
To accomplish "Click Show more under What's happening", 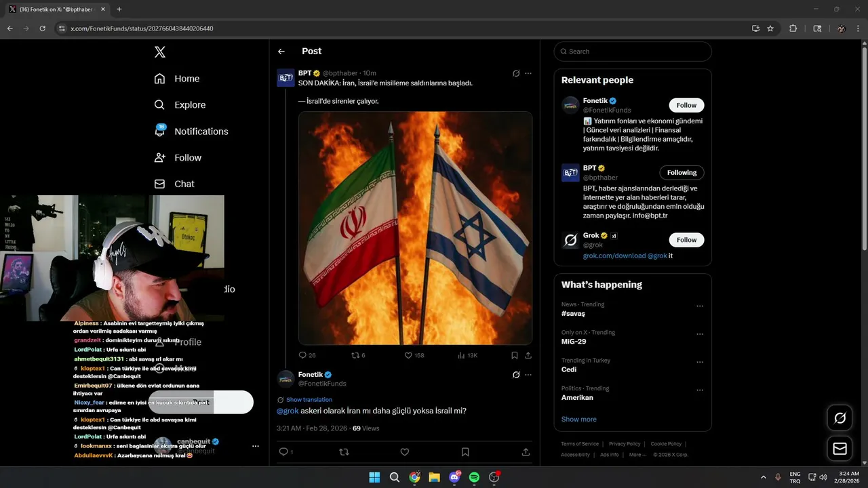I will tap(579, 420).
